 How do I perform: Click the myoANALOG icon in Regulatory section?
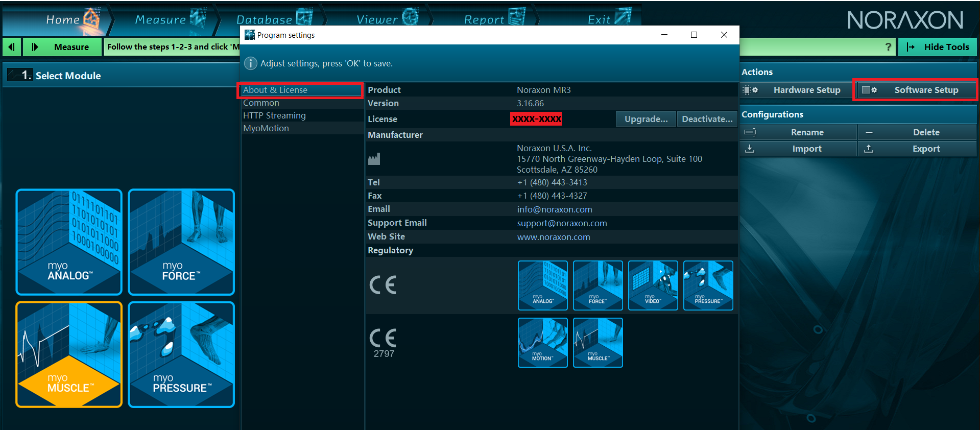[543, 285]
